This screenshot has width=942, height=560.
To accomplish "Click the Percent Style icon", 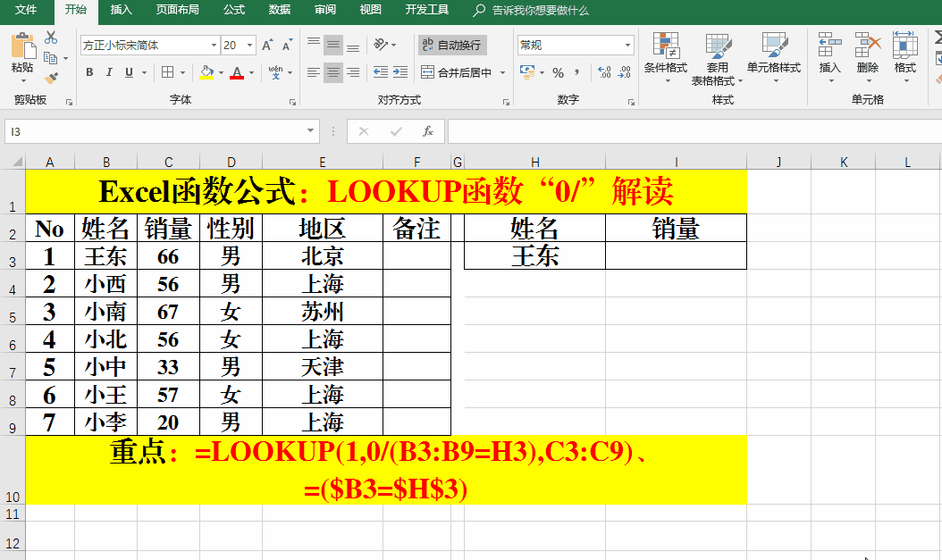I will (x=558, y=72).
